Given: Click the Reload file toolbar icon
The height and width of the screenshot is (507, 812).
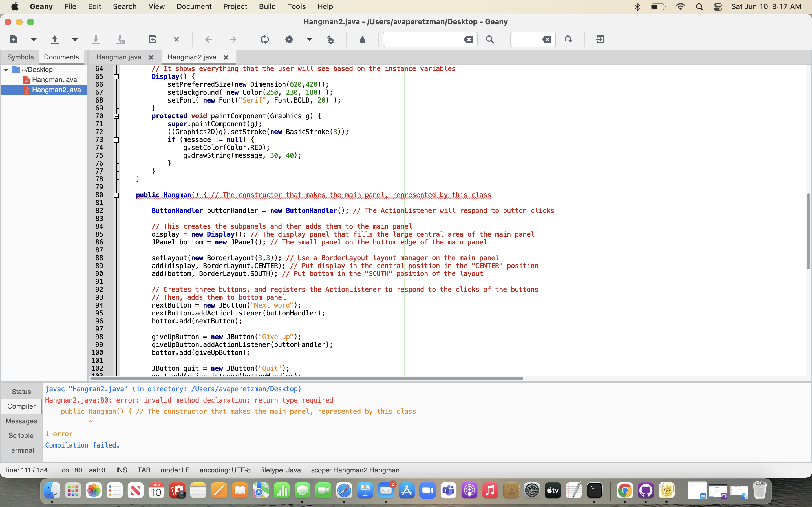Looking at the screenshot, I should pyautogui.click(x=152, y=39).
